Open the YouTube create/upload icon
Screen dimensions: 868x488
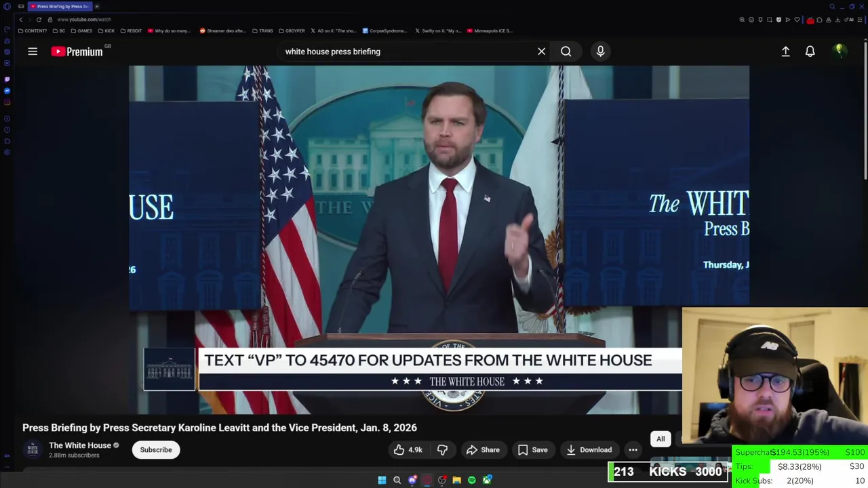click(785, 52)
